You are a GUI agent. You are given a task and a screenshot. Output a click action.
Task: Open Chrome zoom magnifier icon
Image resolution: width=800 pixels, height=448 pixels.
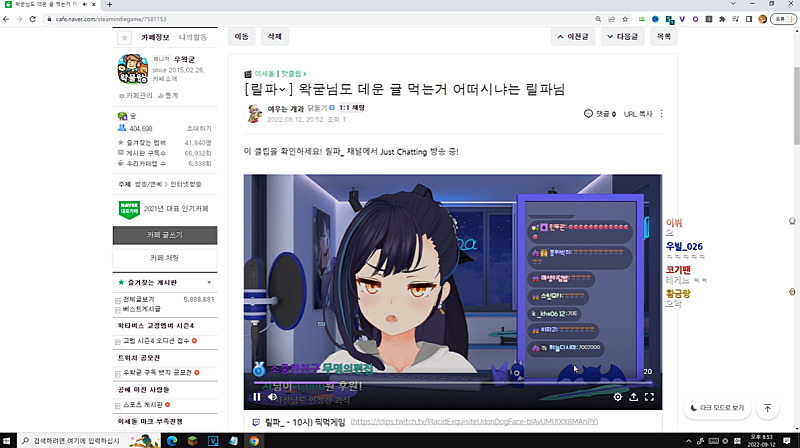tap(598, 19)
